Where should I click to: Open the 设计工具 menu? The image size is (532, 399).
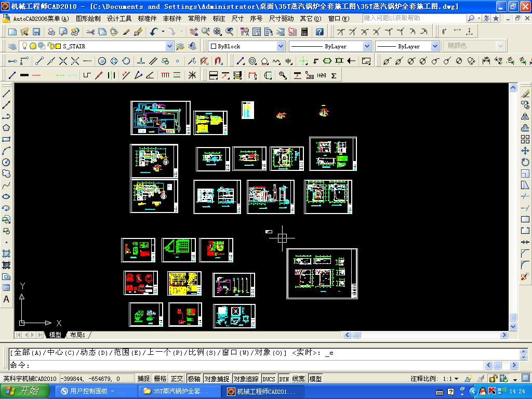tap(119, 18)
